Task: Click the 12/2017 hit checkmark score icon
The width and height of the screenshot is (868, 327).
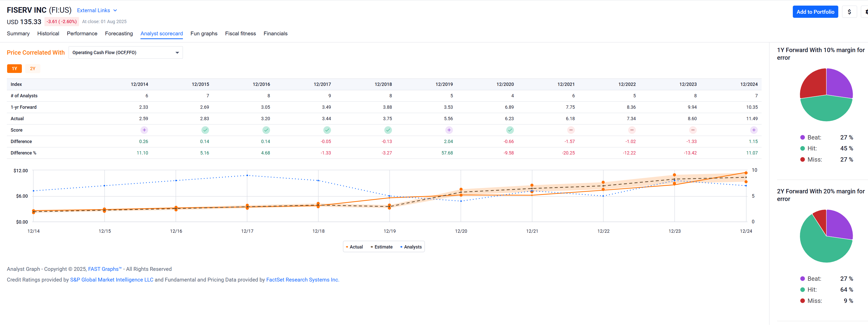Action: 327,130
